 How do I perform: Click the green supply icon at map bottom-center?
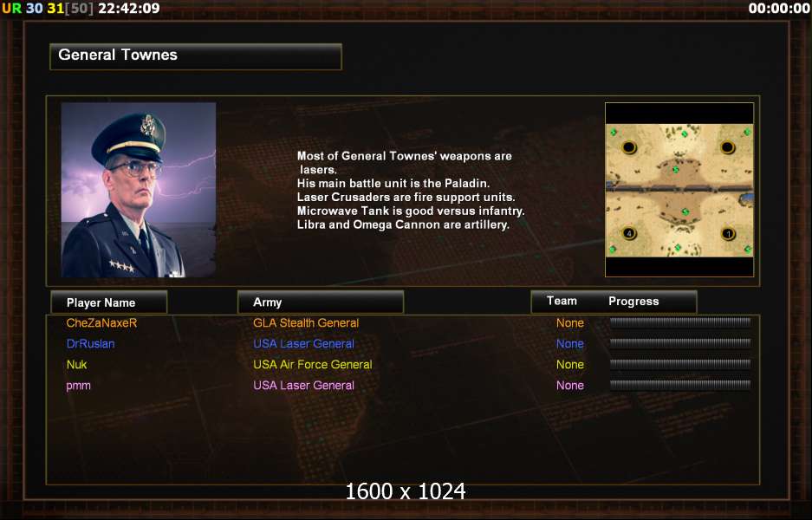(x=678, y=248)
